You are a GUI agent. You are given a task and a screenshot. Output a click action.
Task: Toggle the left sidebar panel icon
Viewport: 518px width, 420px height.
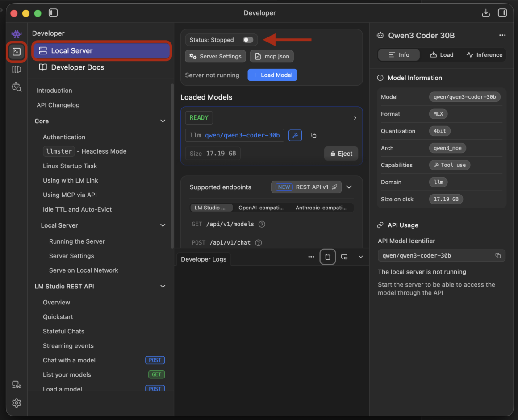pyautogui.click(x=53, y=13)
